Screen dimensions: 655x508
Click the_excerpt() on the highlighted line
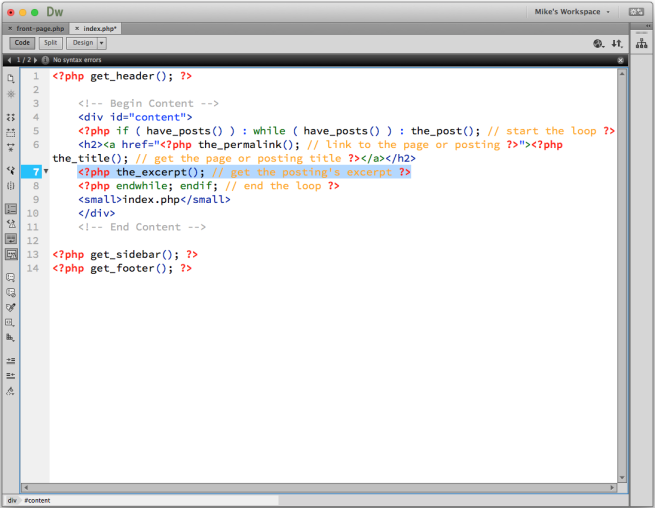point(157,172)
